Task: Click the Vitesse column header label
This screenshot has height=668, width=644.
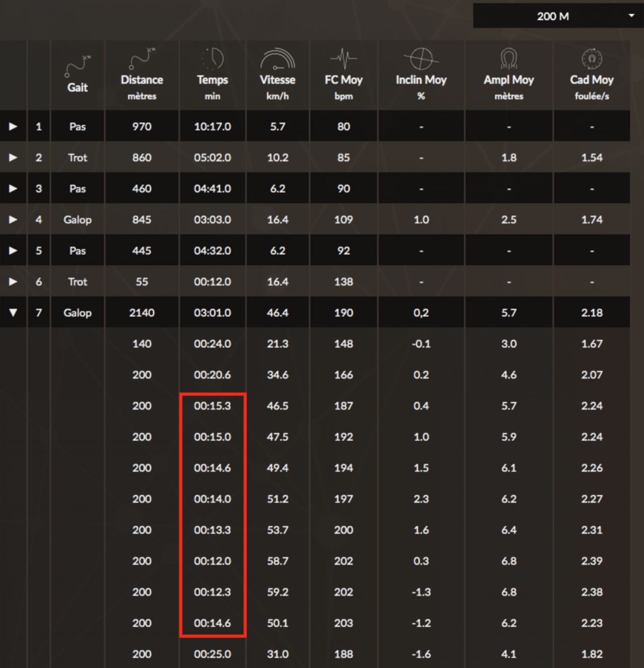Action: pos(278,80)
